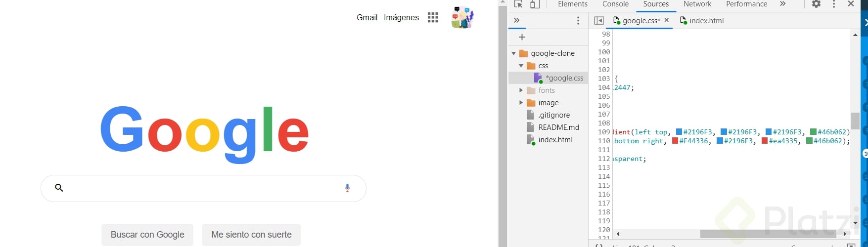Open the #46b062 swatch on line 110
Screen dimensions: 868x247
click(x=809, y=141)
